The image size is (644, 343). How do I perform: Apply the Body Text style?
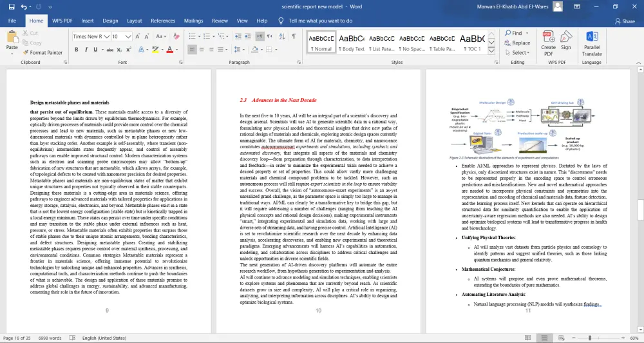tap(351, 42)
